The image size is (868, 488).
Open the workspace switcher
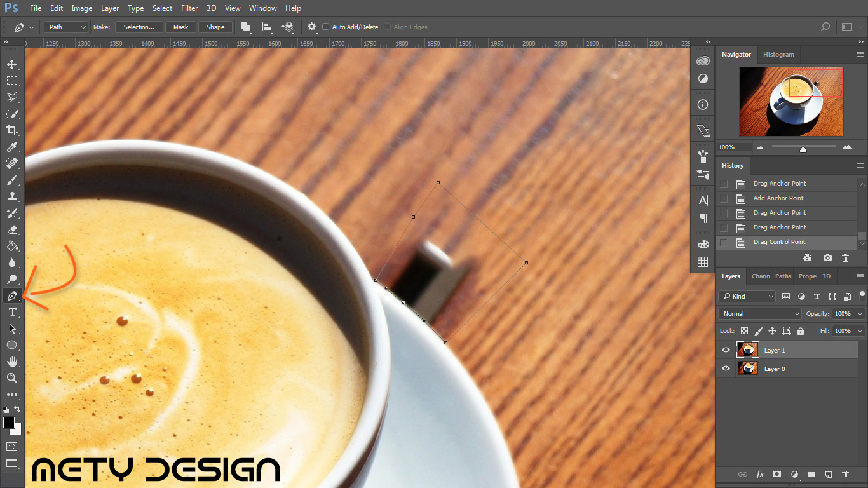point(847,27)
